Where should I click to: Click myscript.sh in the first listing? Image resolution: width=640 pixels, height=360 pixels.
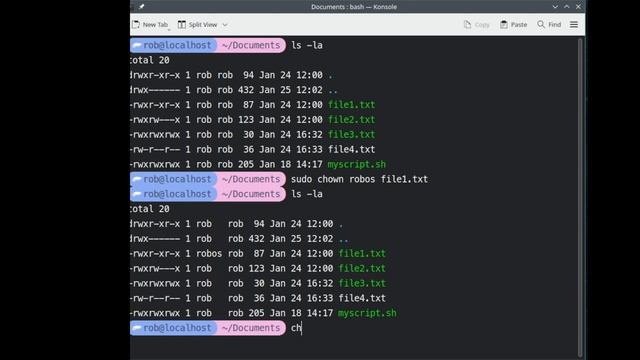click(356, 164)
